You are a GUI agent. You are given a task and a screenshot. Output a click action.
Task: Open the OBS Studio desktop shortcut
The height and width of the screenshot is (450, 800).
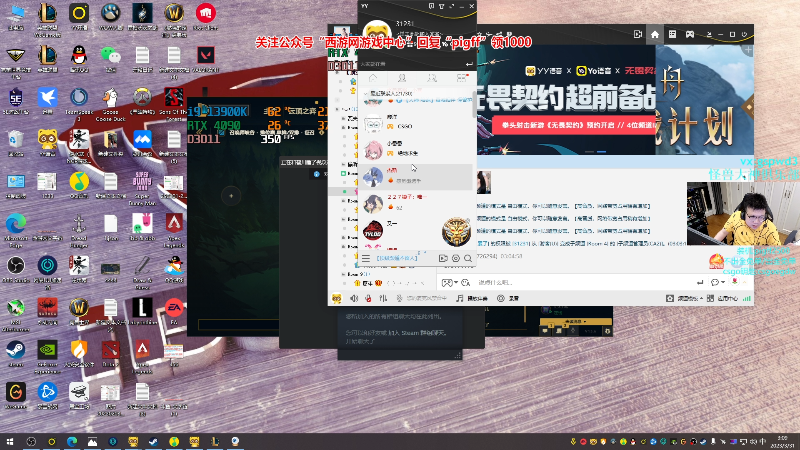point(15,269)
